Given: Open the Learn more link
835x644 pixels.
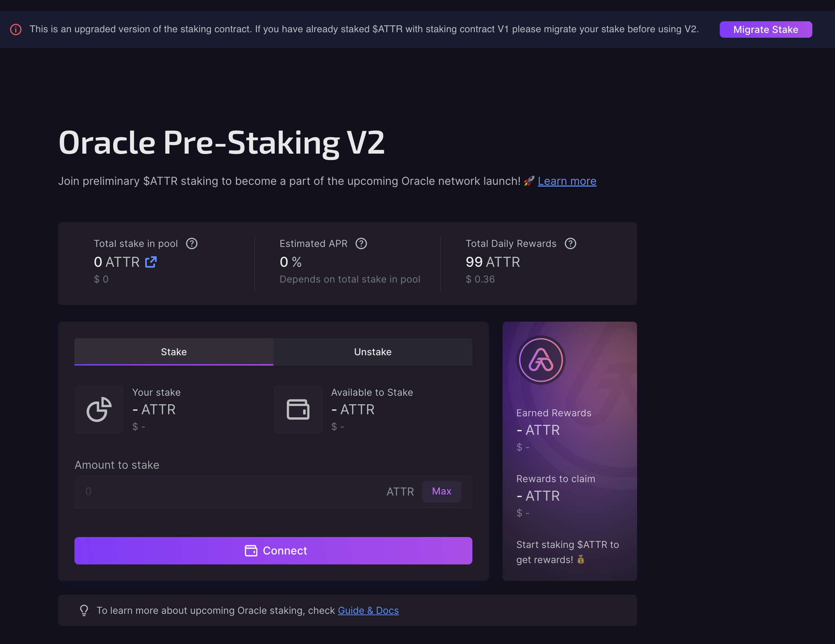Looking at the screenshot, I should click(567, 181).
